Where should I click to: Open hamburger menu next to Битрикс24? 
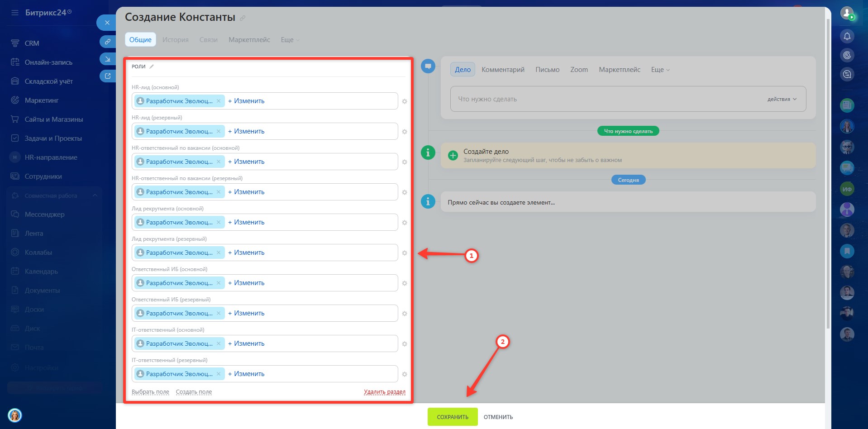tap(15, 13)
